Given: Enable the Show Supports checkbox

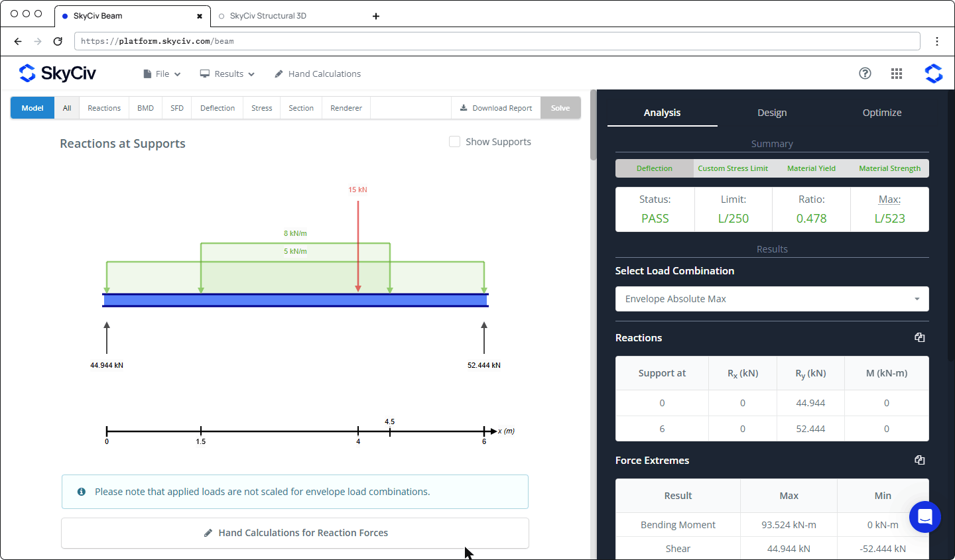Looking at the screenshot, I should (x=454, y=141).
